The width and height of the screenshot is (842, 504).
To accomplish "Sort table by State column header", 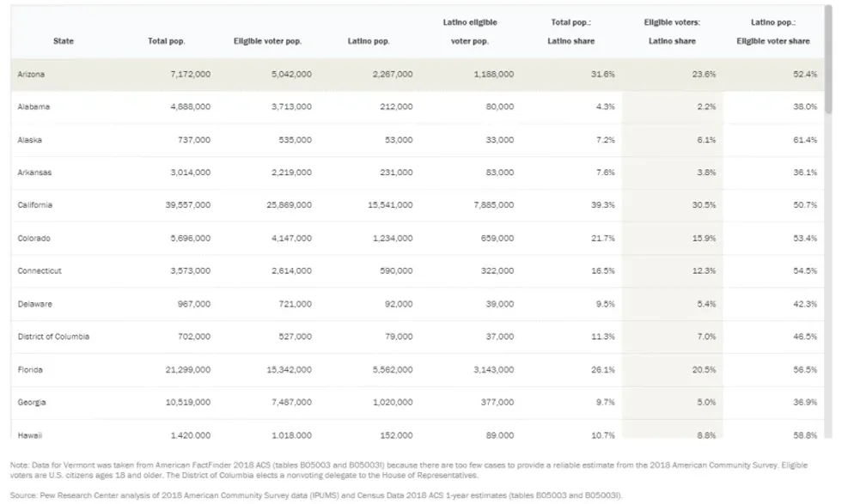I will 63,41.
